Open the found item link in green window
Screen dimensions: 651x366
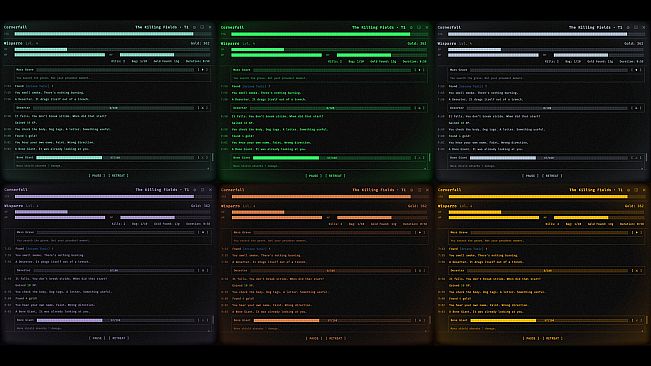(x=254, y=86)
